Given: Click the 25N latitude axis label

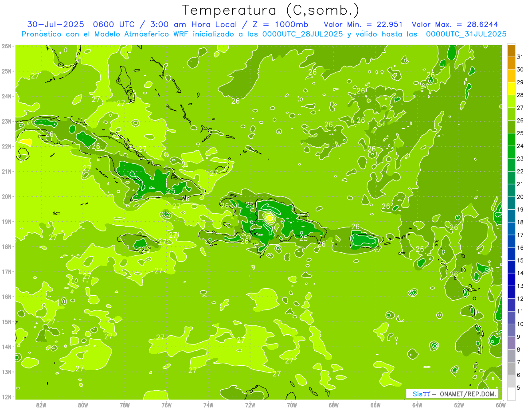Looking at the screenshot, I should 7,71.
